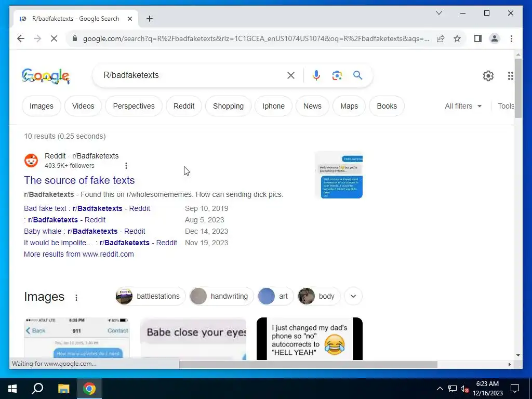Open the 'Bad fake text' Reddit link
Screen dimensions: 532x399
click(x=87, y=208)
